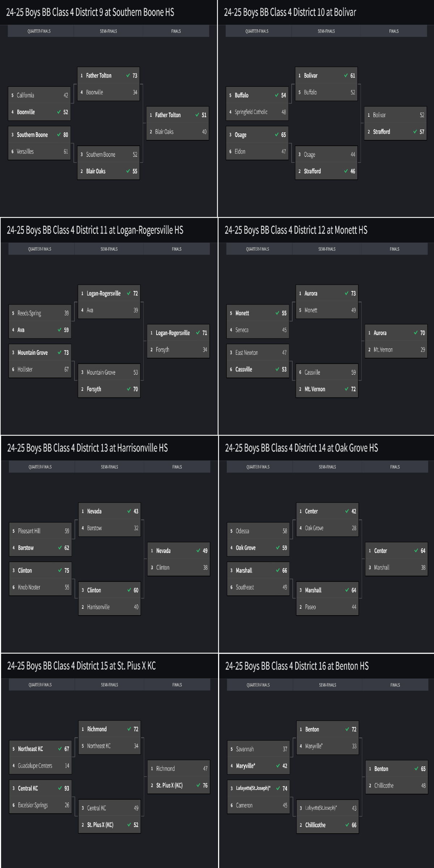Select the Finals column header in District 12
This screenshot has width=434, height=868.
(394, 249)
